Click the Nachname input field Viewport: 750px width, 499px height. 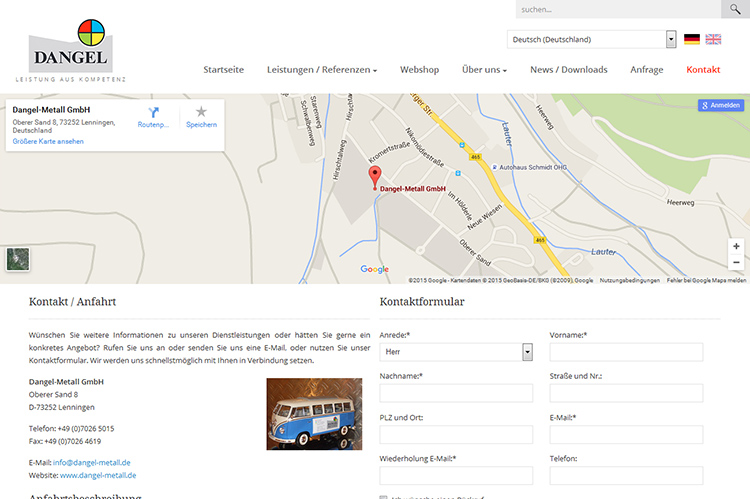point(456,393)
